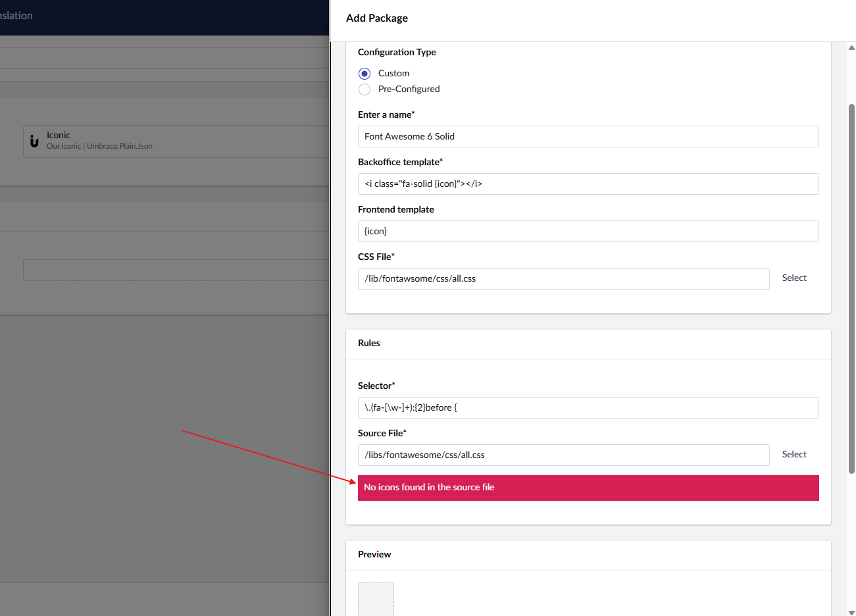
Task: Choose the Pre-Configured radio option
Action: point(365,90)
